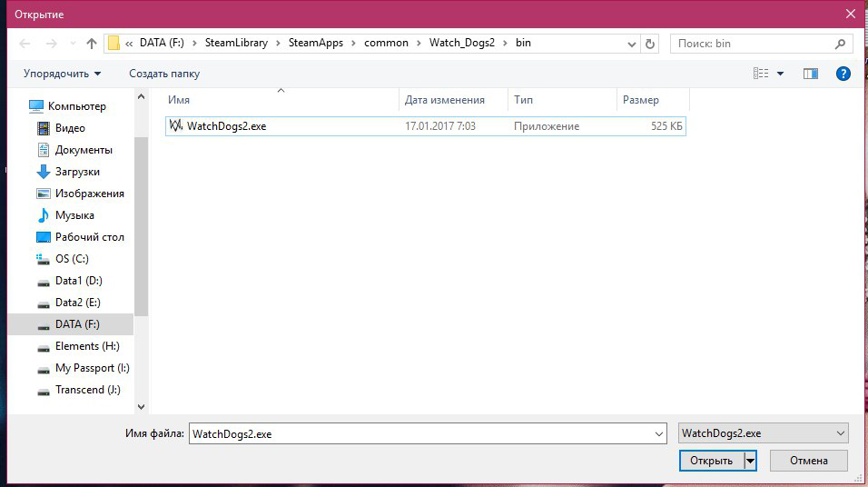The height and width of the screenshot is (487, 868).
Task: Navigate to common breadcrumb
Action: tap(386, 43)
